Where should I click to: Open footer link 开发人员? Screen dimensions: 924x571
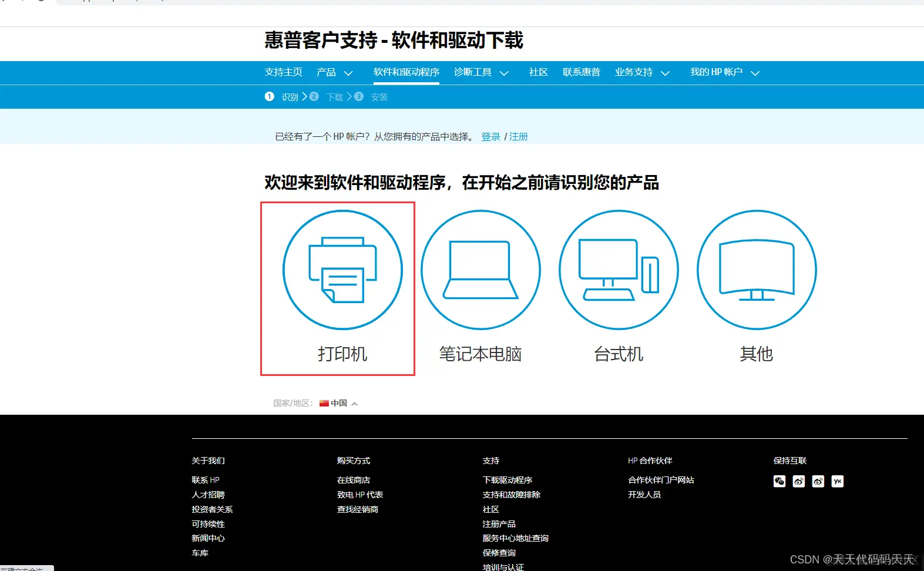(x=644, y=495)
